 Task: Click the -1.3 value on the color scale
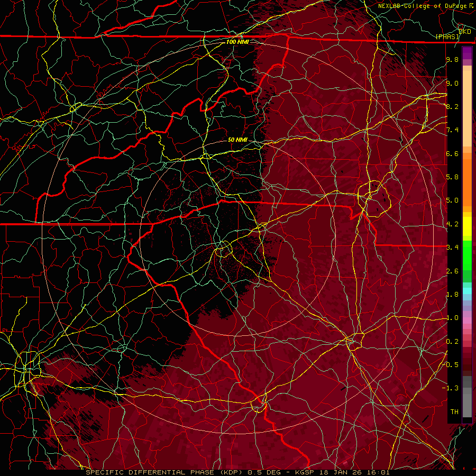pyautogui.click(x=451, y=388)
